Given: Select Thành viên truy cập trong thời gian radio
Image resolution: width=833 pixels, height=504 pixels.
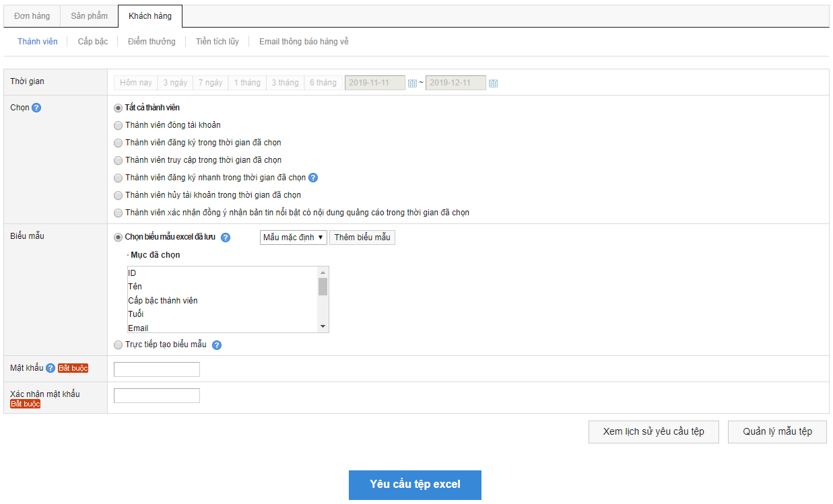Looking at the screenshot, I should 119,160.
